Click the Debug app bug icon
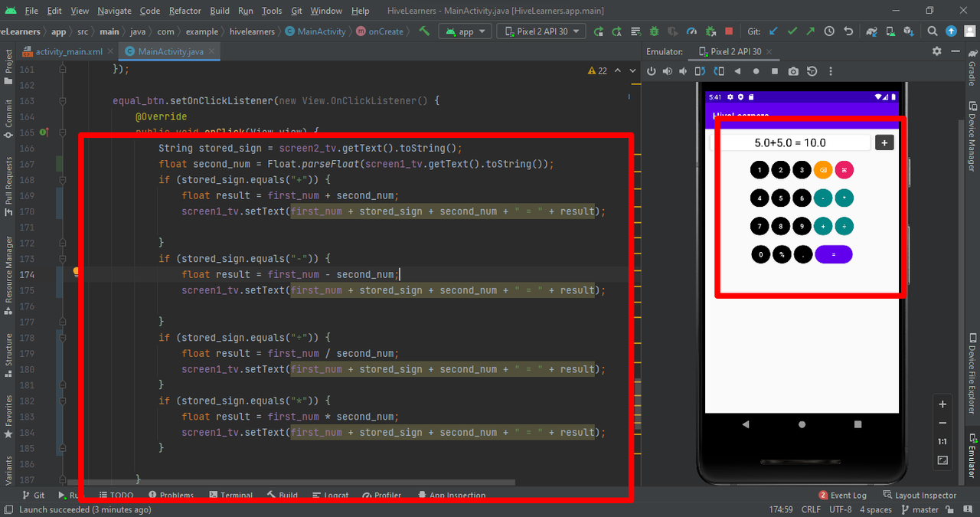 click(654, 31)
